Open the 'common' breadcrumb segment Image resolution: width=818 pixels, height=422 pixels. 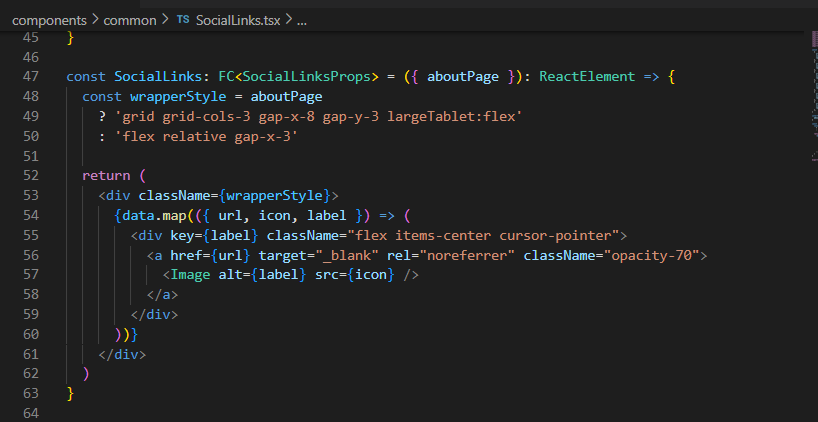pos(130,20)
